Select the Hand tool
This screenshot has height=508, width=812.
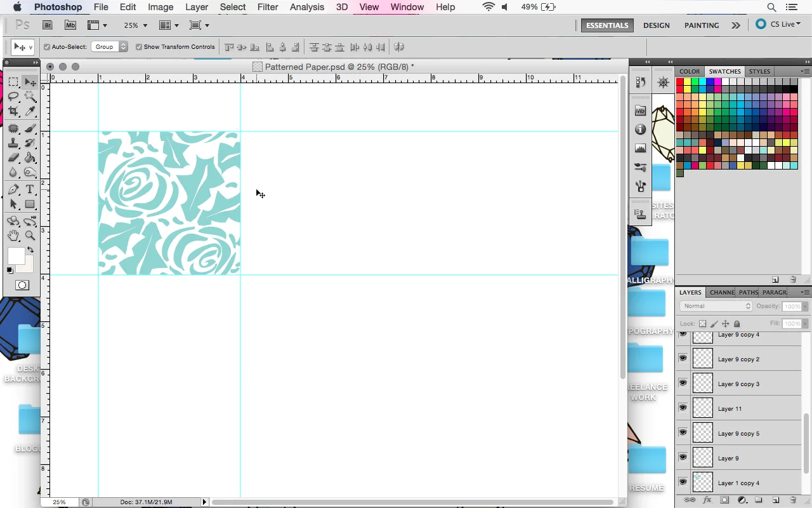[13, 236]
